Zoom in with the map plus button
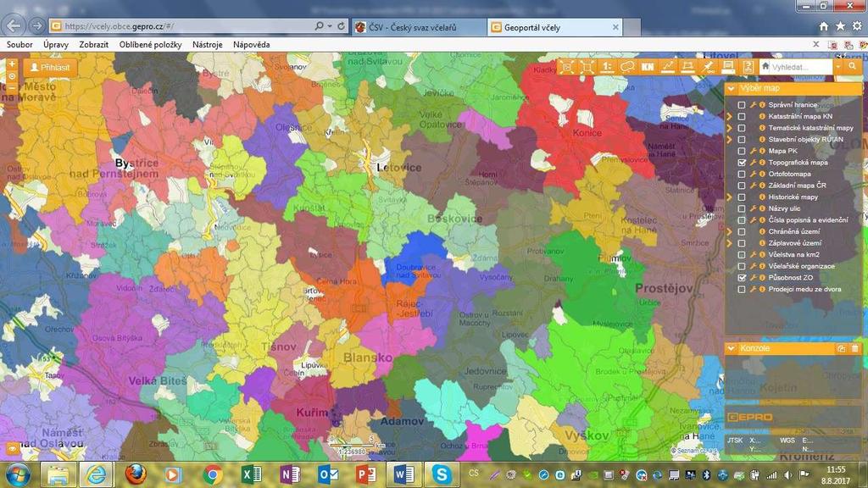The height and width of the screenshot is (488, 868). click(x=12, y=64)
